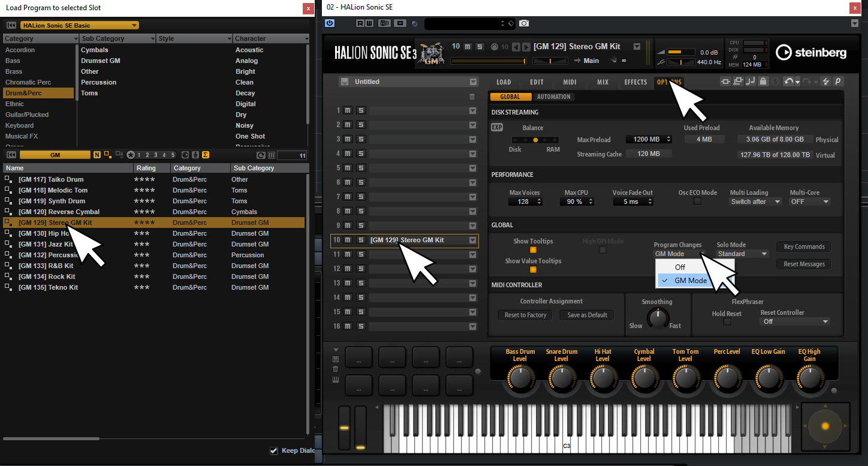Click the Key Commands button
This screenshot has height=466, width=868.
(x=804, y=246)
